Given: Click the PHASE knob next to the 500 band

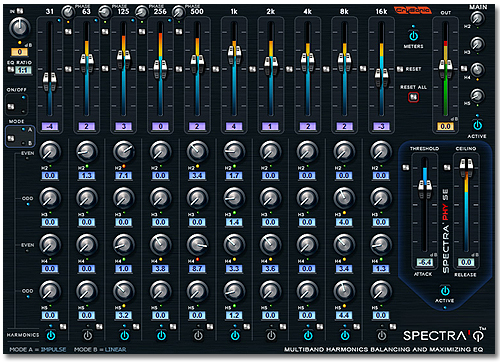Looking at the screenshot, I should coord(179,12).
